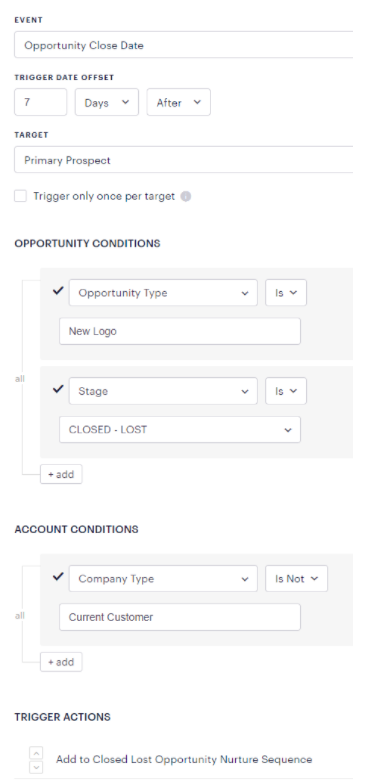This screenshot has width=365, height=784.
Task: Click the Current Customer value field
Action: tap(180, 617)
